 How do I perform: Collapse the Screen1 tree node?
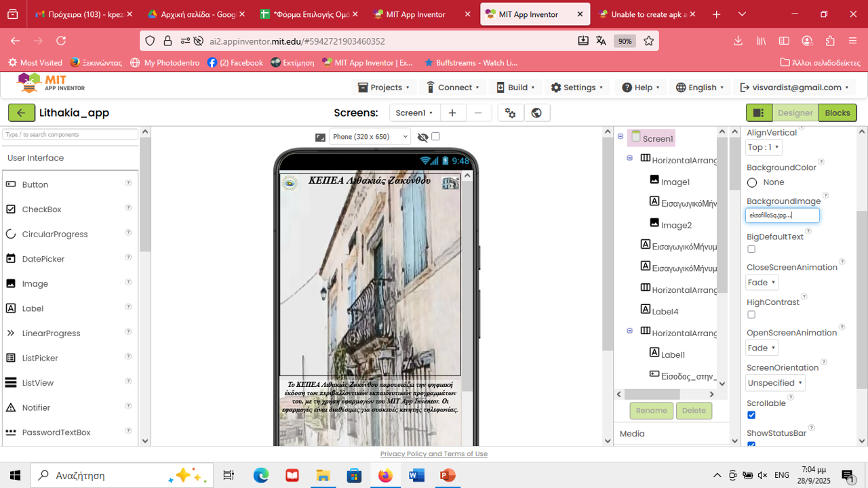coord(620,137)
